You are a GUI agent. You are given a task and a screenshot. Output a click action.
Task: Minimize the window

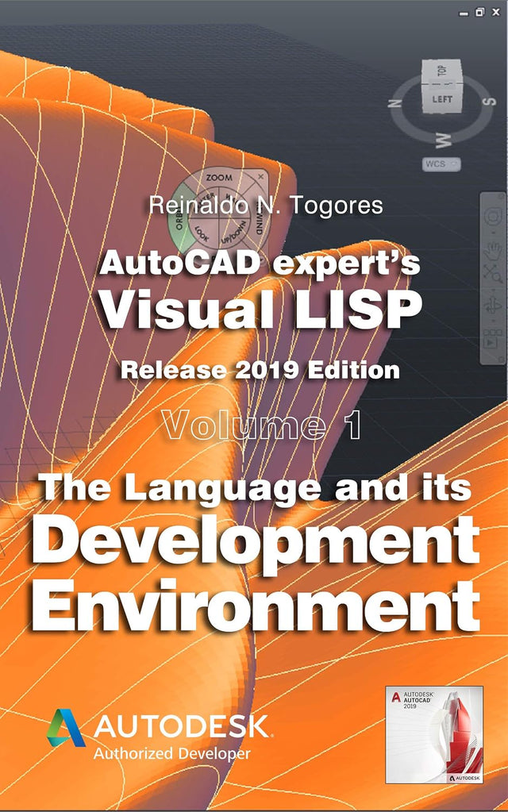[464, 13]
